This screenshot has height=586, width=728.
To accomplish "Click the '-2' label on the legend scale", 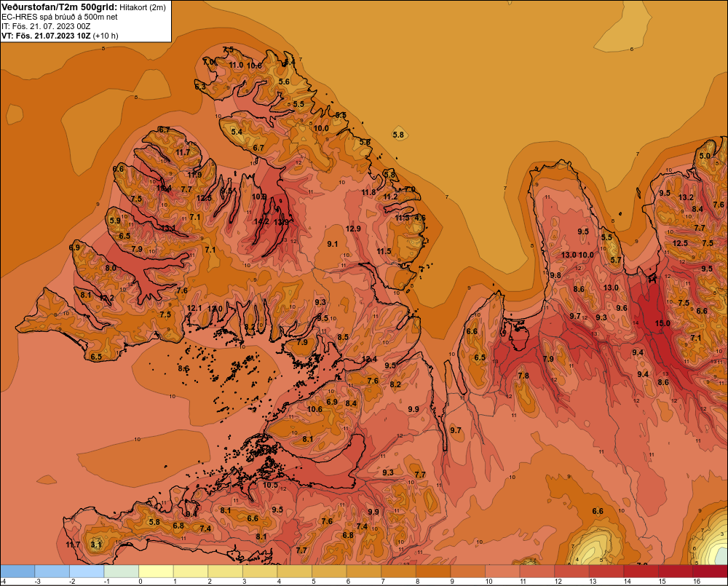I will 72,582.
